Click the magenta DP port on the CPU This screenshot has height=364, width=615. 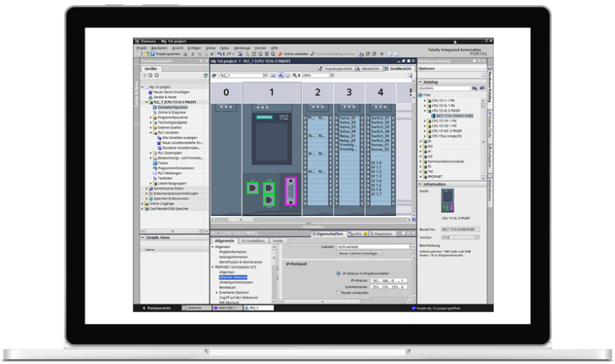[x=291, y=191]
